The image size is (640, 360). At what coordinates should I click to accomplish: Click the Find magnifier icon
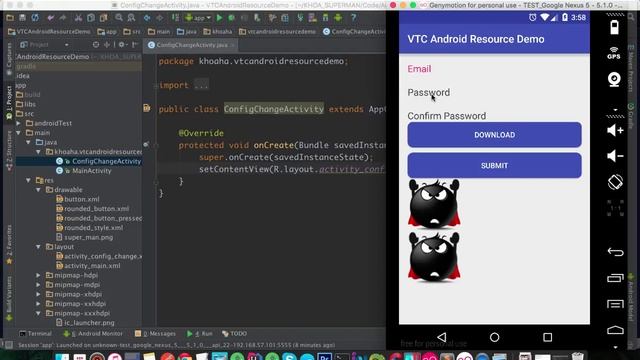pyautogui.click(x=119, y=18)
